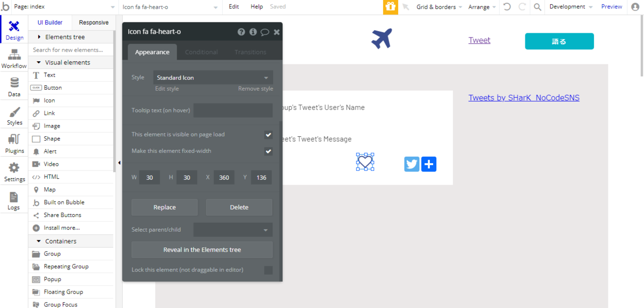Open the Arrange dropdown
The image size is (644, 308).
tap(481, 7)
